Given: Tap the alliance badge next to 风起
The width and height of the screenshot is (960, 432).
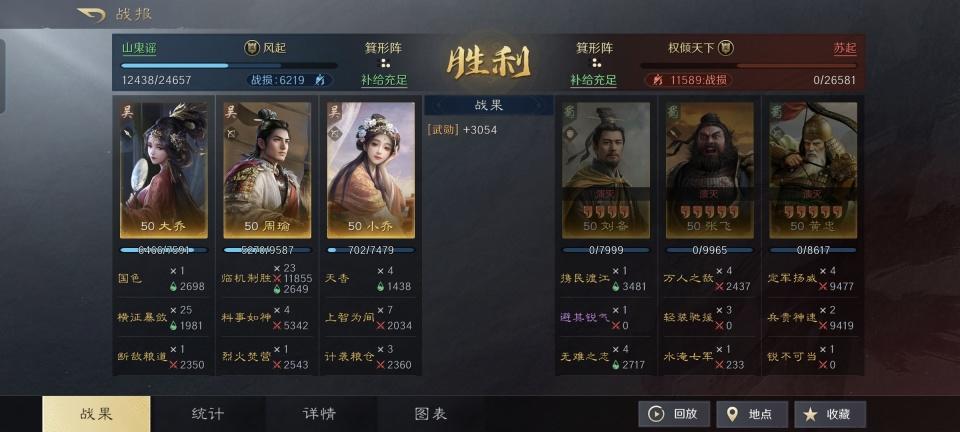Looking at the screenshot, I should point(251,48).
